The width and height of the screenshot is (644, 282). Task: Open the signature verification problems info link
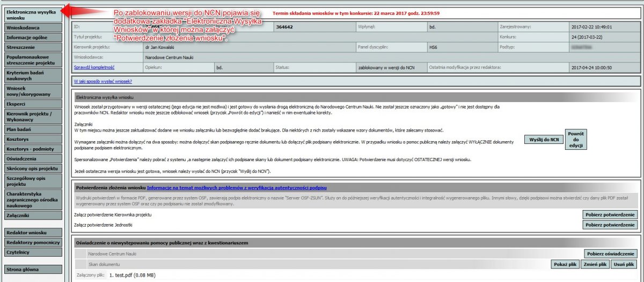coord(237,187)
